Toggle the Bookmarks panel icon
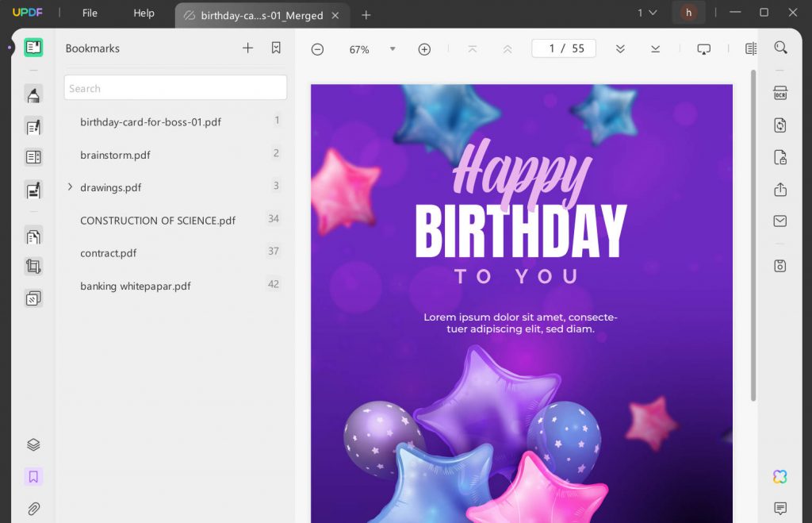 point(33,477)
